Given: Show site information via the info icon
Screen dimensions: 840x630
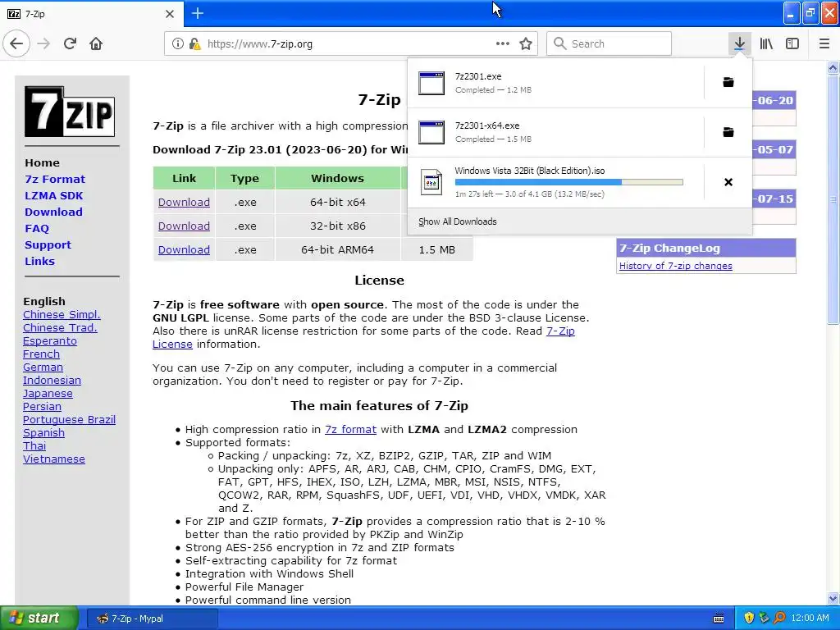Looking at the screenshot, I should [178, 43].
